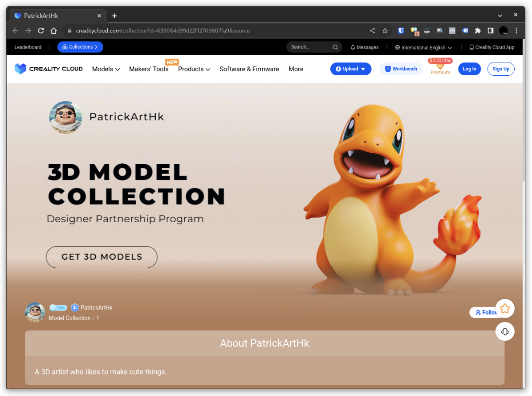The width and height of the screenshot is (532, 396).
Task: Click the Creality Cloud App icon
Action: (x=471, y=47)
